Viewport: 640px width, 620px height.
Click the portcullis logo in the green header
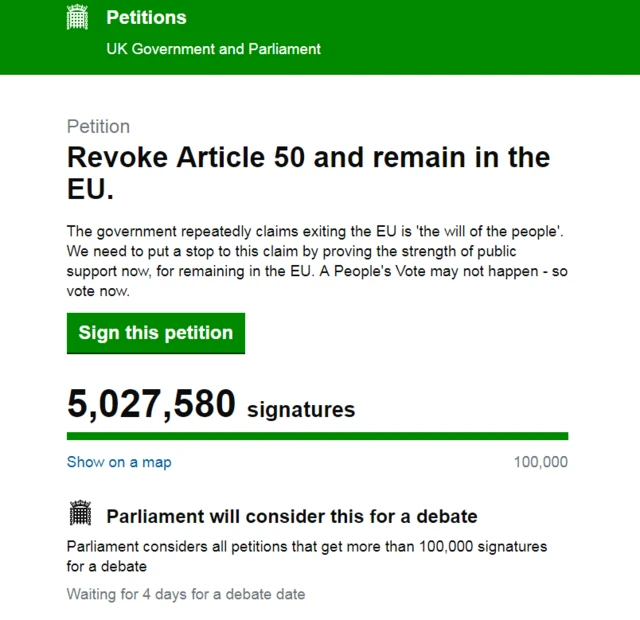[x=77, y=17]
